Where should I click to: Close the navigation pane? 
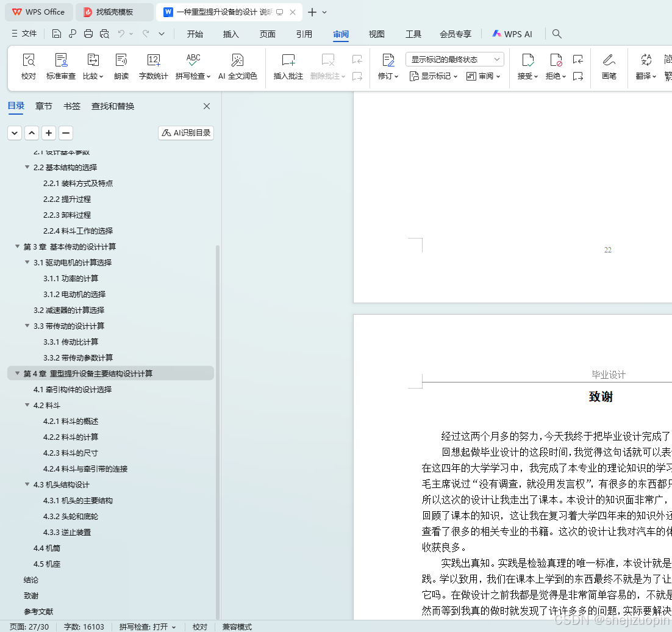click(207, 106)
